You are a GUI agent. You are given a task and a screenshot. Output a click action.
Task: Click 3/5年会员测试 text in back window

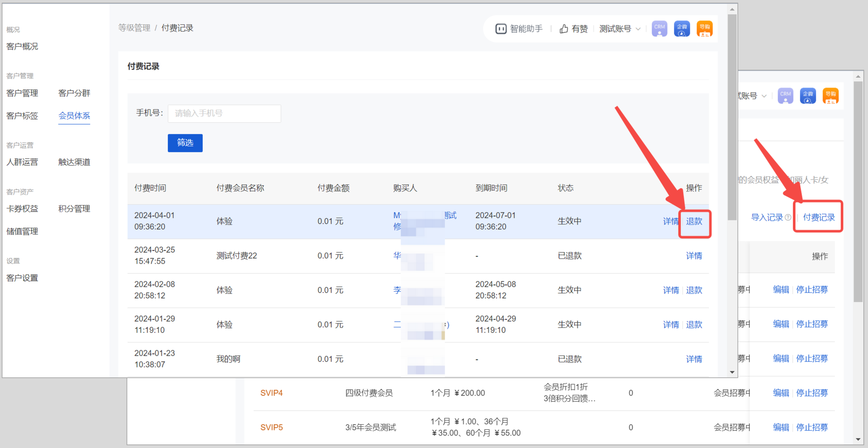point(371,427)
